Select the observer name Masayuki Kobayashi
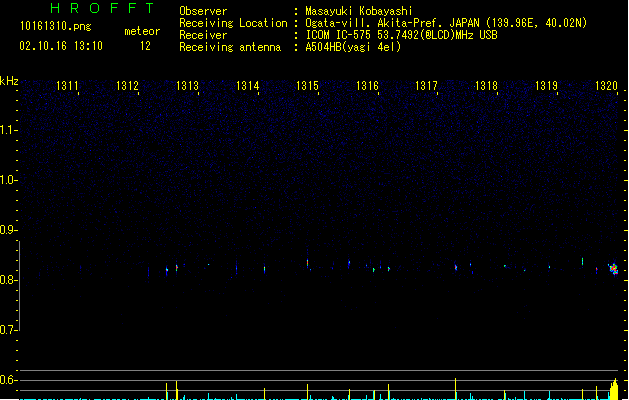629x400 pixels. 359,11
